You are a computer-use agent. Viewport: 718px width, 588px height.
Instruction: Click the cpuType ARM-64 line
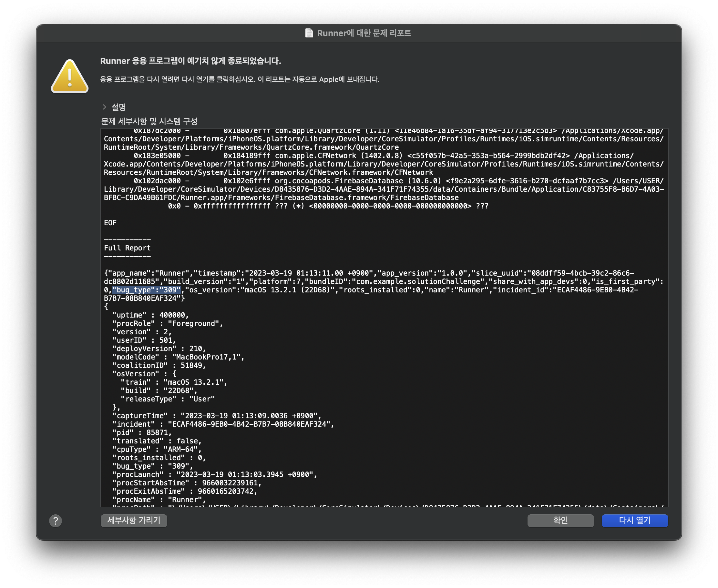157,449
